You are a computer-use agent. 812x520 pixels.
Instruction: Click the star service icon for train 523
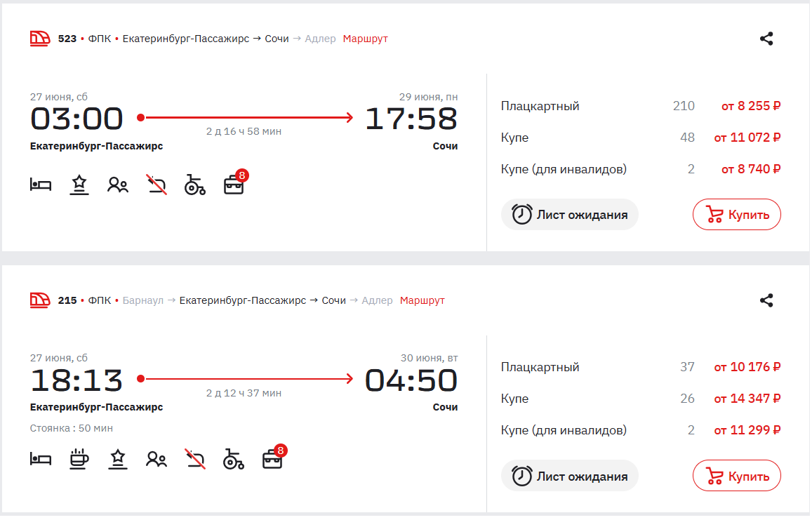(x=79, y=185)
